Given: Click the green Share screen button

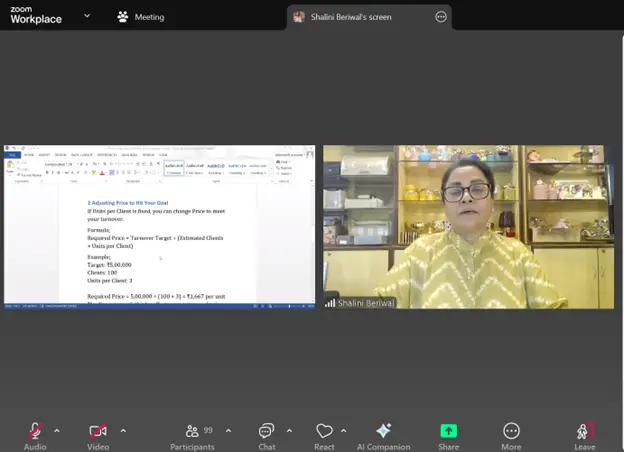Looking at the screenshot, I should [449, 431].
